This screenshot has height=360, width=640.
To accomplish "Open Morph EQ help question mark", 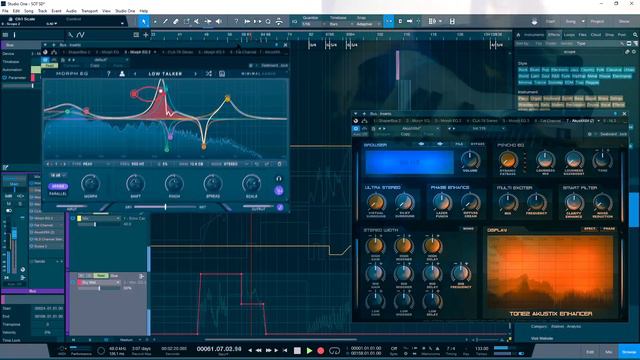I will click(x=109, y=74).
